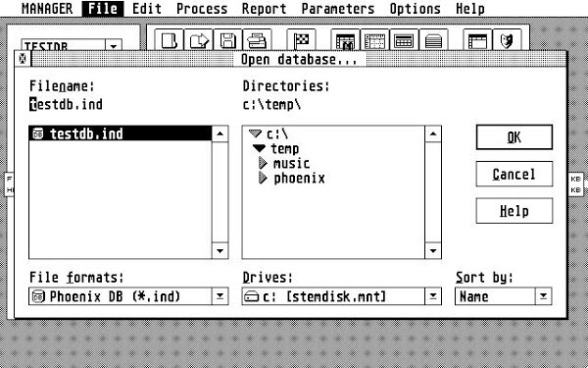Click the checkered flag toolbar icon
This screenshot has width=588, height=368.
301,40
